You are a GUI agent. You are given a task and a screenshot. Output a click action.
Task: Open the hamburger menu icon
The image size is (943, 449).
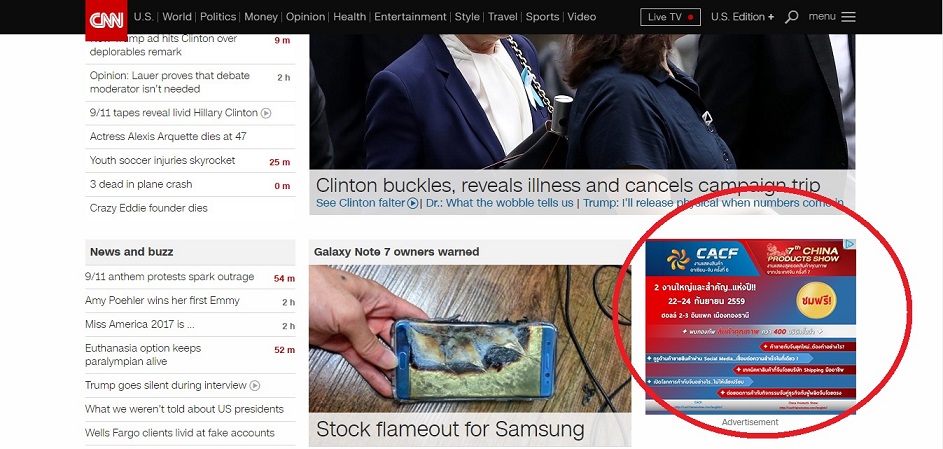pyautogui.click(x=848, y=17)
